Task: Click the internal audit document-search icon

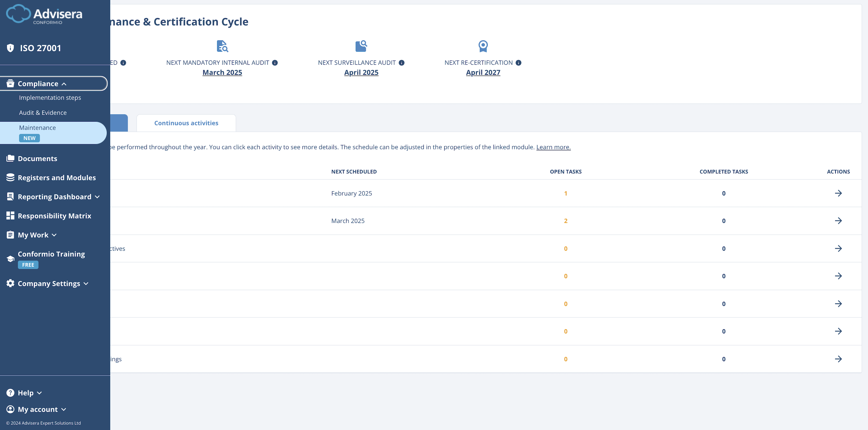Action: coord(222,46)
